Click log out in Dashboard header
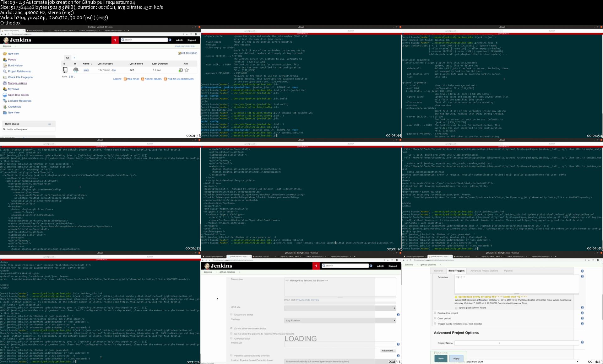This screenshot has height=364, width=603. (x=192, y=40)
